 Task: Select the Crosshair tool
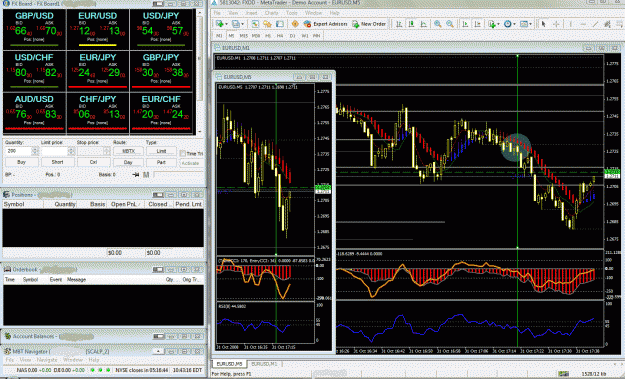[556, 24]
